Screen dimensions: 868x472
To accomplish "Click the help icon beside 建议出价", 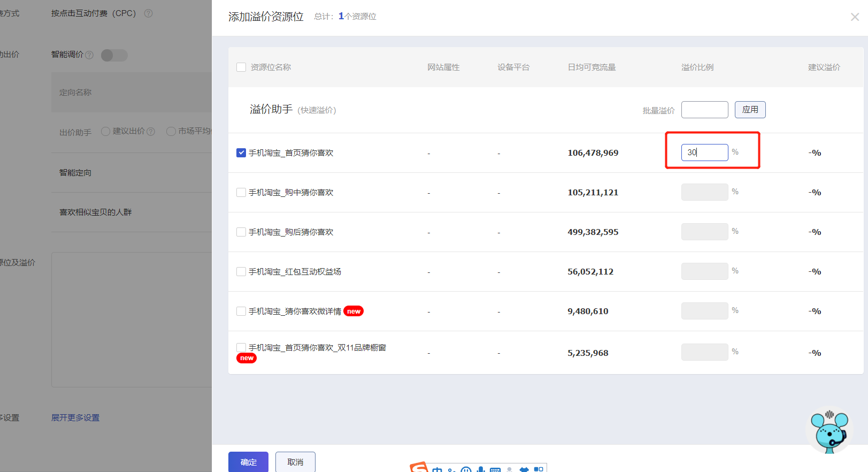I will [151, 131].
